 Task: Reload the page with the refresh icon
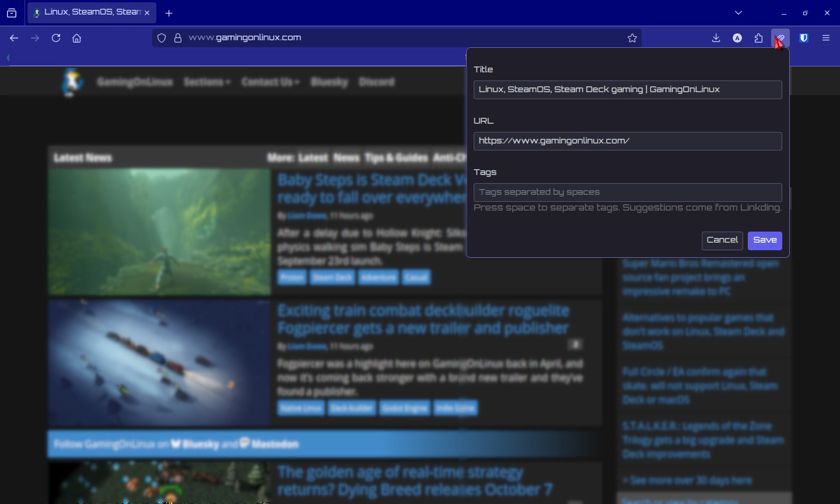click(x=56, y=37)
